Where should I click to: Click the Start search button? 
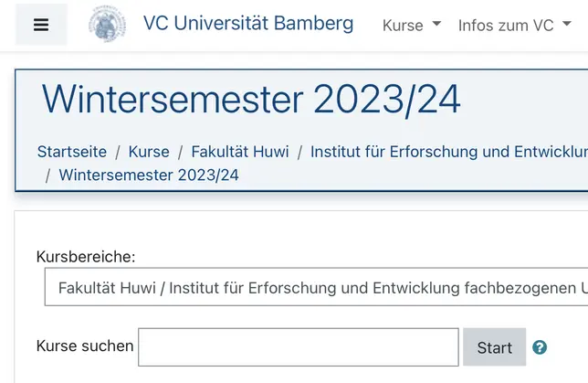pos(494,347)
